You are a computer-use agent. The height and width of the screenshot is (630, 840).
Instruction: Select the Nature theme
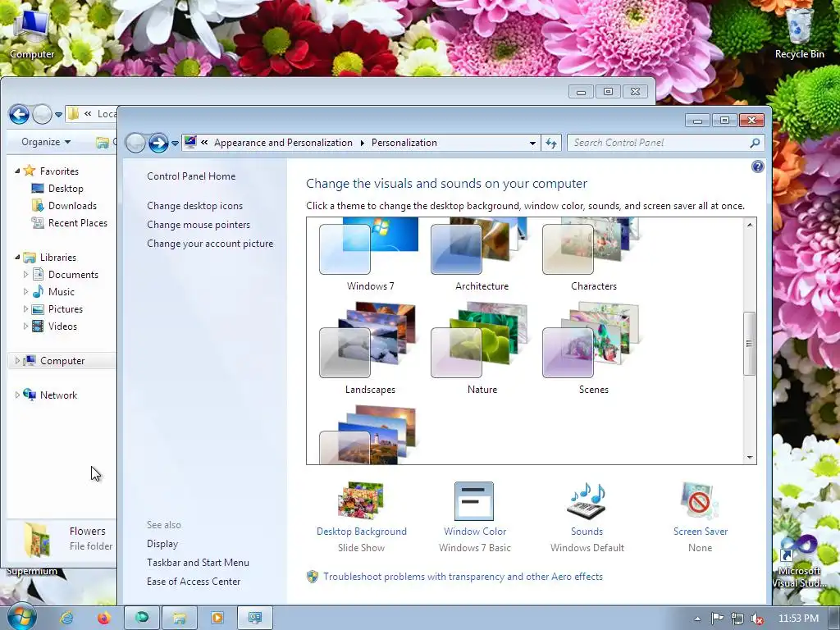coord(482,348)
